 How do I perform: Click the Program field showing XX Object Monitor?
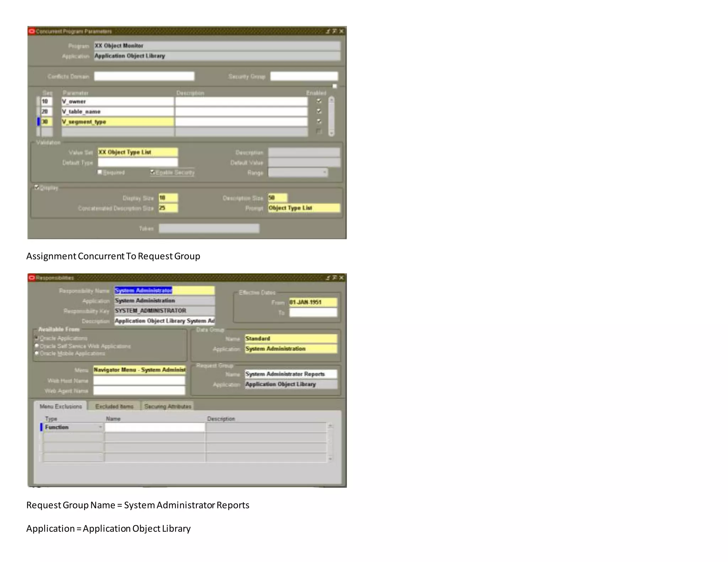tap(217, 45)
